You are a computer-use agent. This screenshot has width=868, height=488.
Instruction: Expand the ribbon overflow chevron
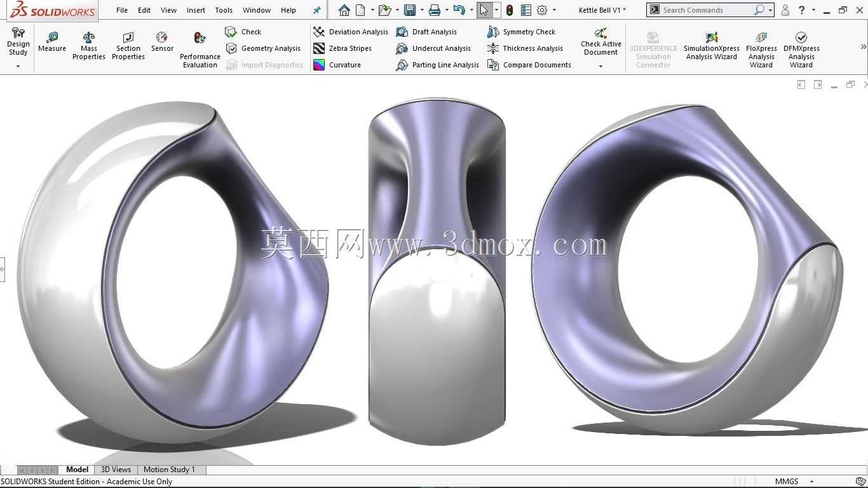(x=863, y=47)
